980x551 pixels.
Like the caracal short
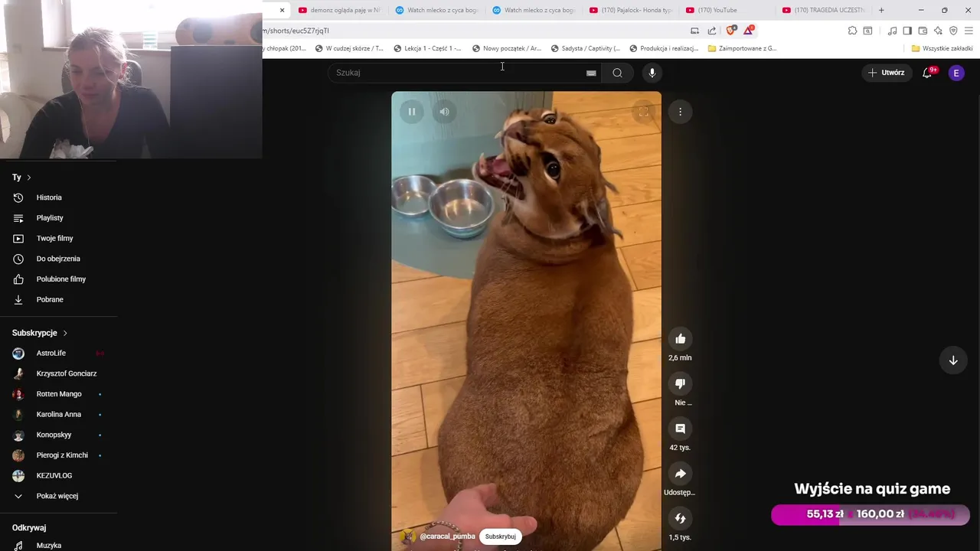pyautogui.click(x=680, y=339)
